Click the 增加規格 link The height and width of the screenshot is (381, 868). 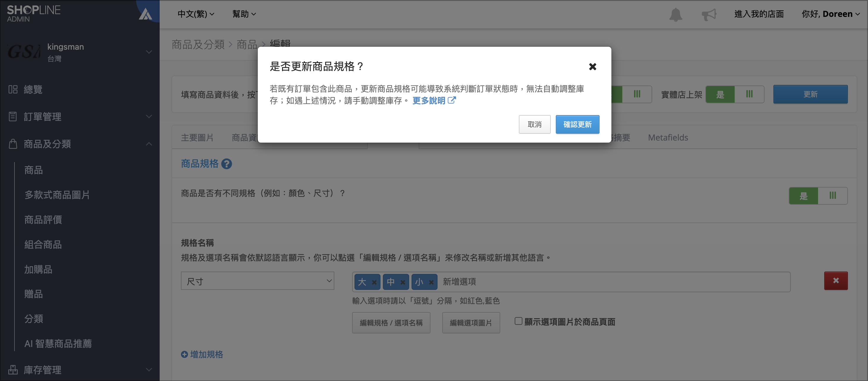coord(207,354)
